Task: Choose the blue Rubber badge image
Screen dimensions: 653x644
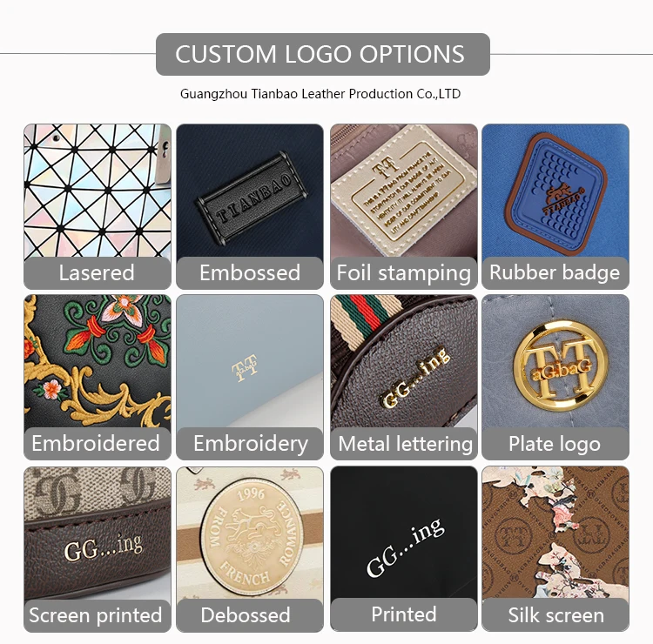Action: (x=555, y=191)
